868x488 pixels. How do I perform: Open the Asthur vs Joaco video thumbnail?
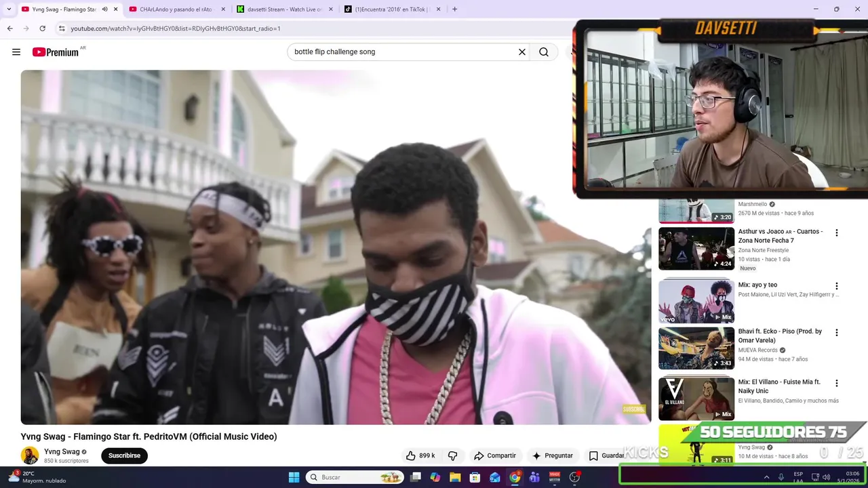(696, 248)
